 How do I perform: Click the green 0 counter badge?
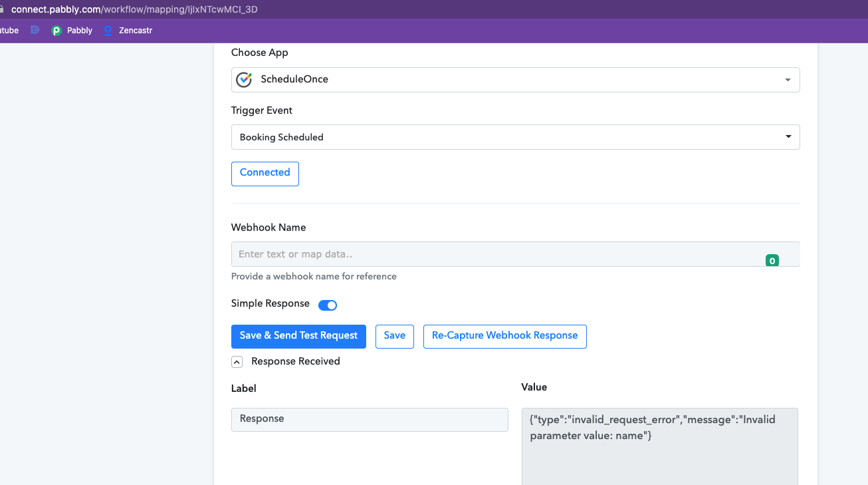772,261
